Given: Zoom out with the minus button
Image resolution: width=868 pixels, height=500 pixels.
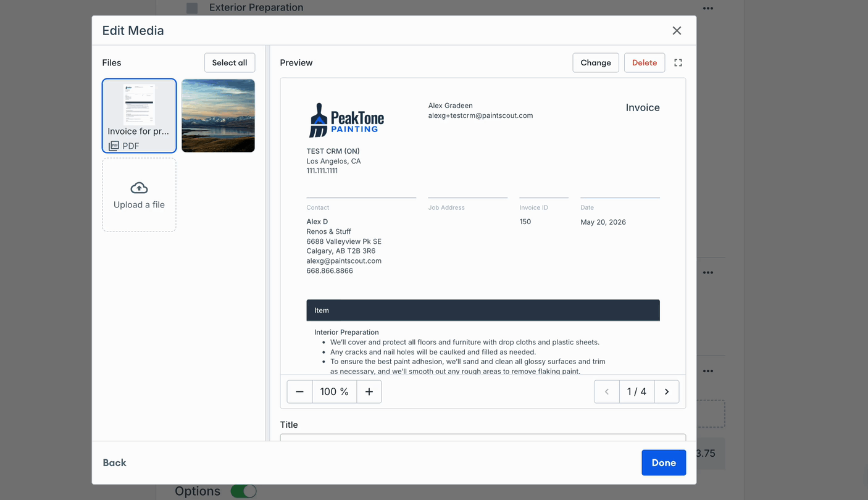Looking at the screenshot, I should pos(299,391).
